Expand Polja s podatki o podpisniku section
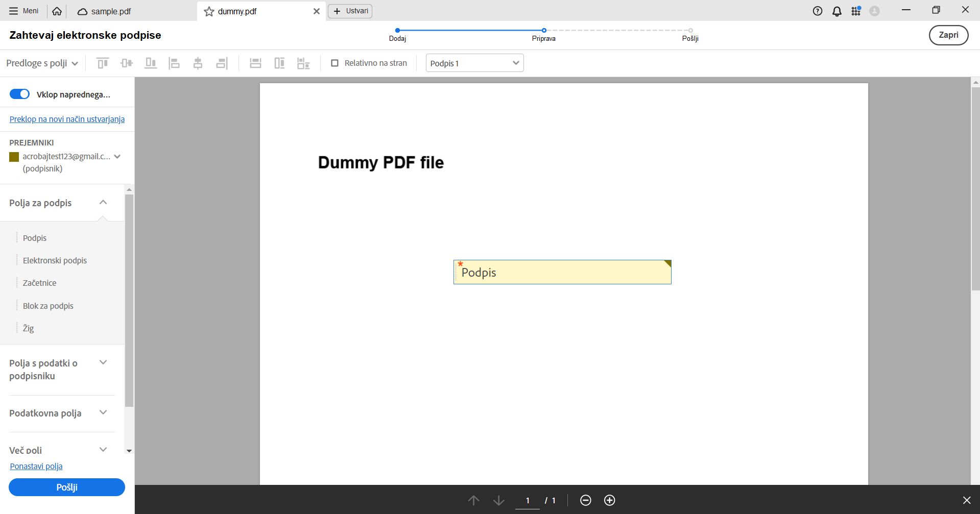 pos(103,363)
